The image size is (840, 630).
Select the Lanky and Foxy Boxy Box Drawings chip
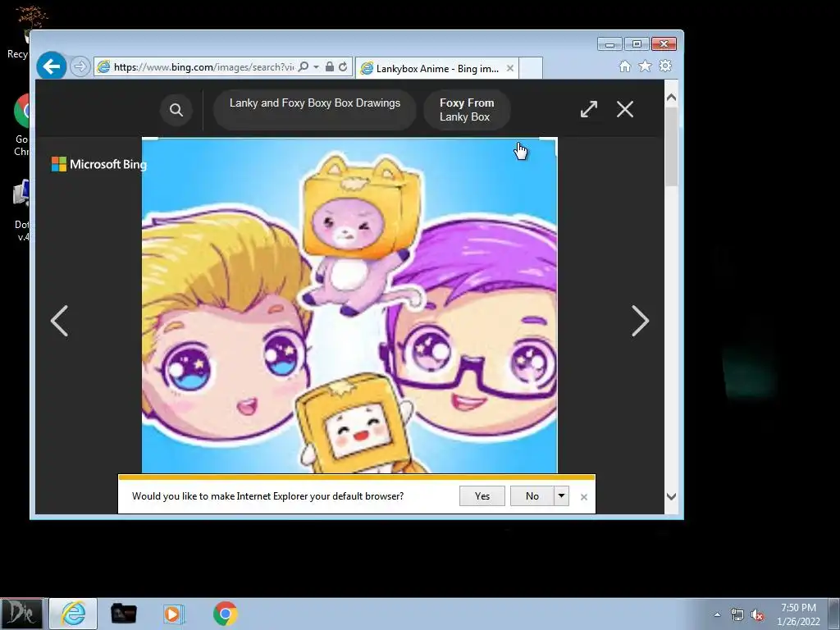click(315, 110)
